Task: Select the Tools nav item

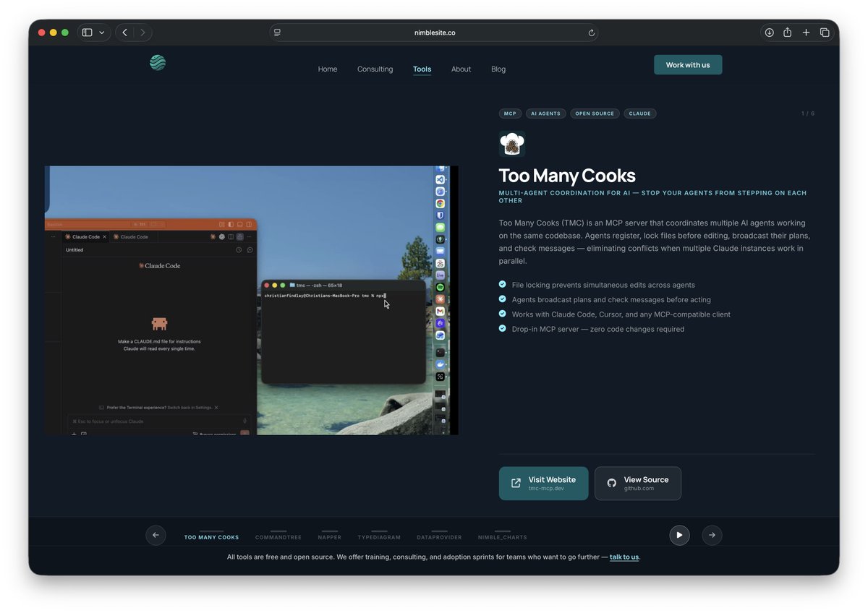Action: (x=422, y=69)
